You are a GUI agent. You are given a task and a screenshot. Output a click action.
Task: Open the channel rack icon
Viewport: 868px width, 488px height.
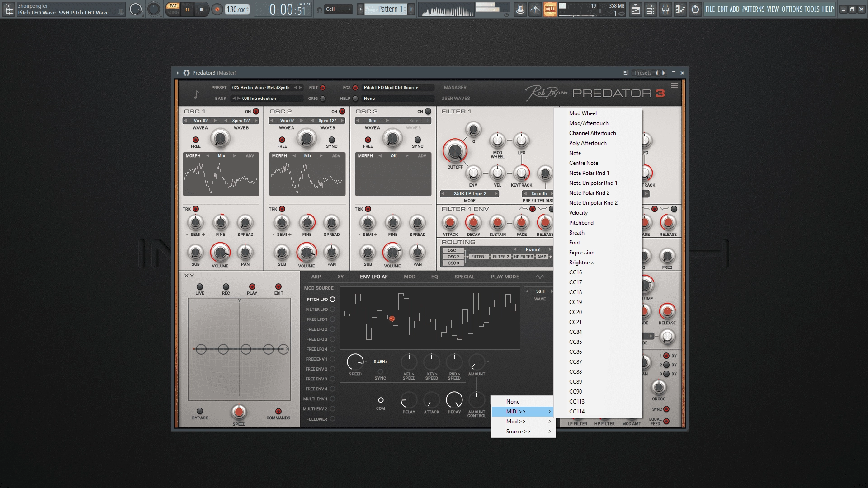pyautogui.click(x=651, y=9)
